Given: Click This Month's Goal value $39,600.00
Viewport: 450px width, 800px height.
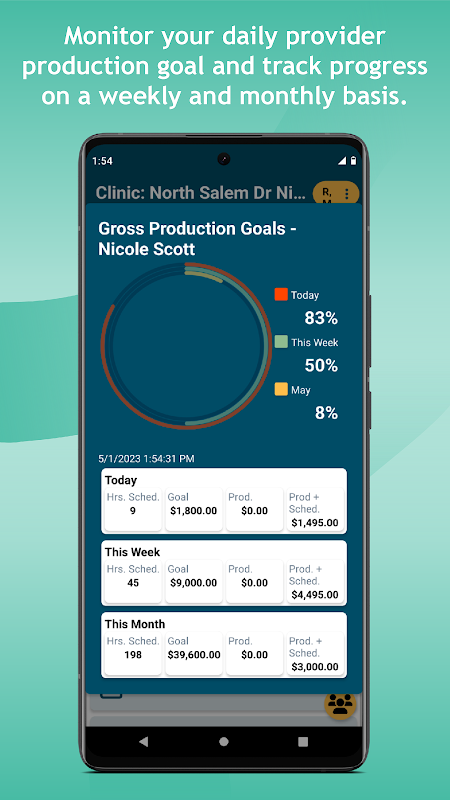Looking at the screenshot, I should [x=194, y=655].
